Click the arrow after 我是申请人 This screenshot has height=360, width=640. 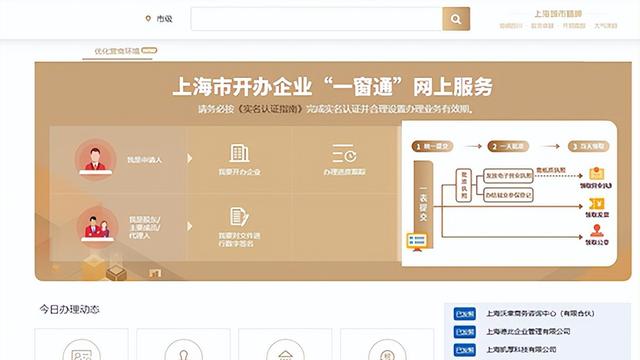click(x=189, y=158)
